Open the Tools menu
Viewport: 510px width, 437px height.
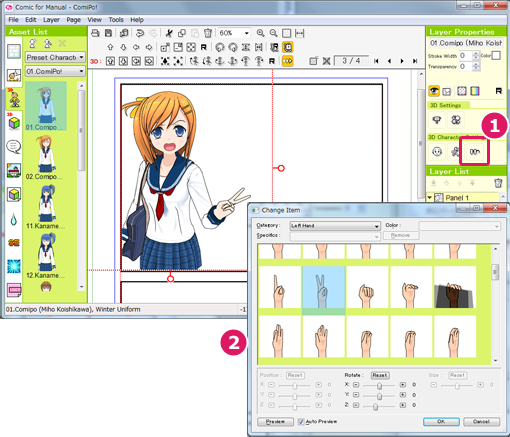116,20
